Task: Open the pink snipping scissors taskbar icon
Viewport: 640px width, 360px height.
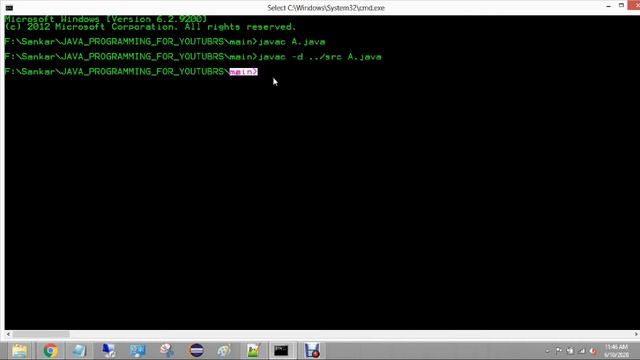Action: click(167, 350)
